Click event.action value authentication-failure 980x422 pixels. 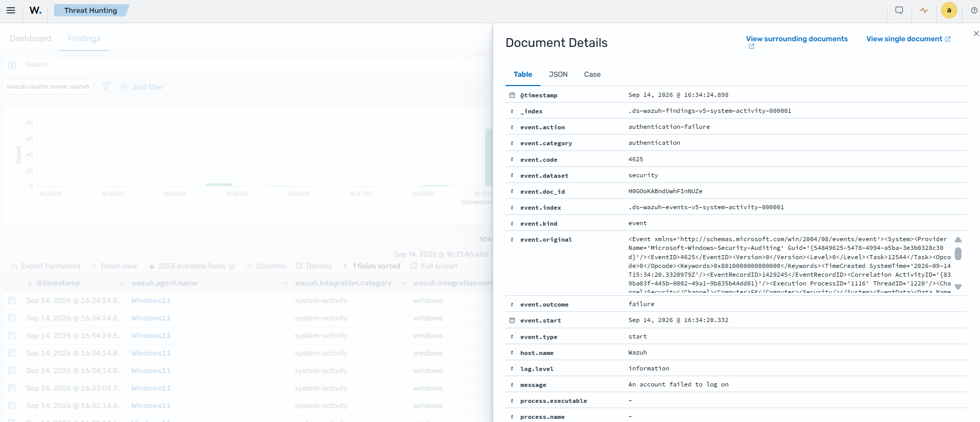point(669,127)
